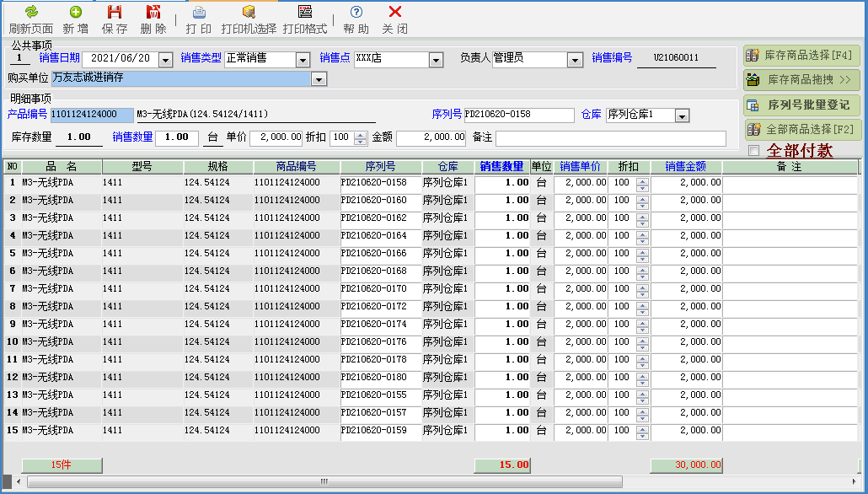Viewport: 868px width, 494px height.
Task: Click the 新增 add record icon
Action: point(75,13)
